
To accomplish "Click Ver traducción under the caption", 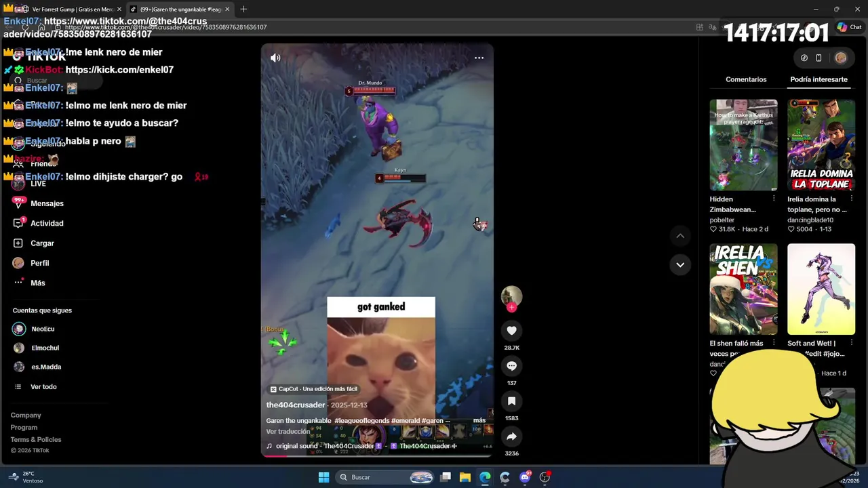I will tap(288, 431).
